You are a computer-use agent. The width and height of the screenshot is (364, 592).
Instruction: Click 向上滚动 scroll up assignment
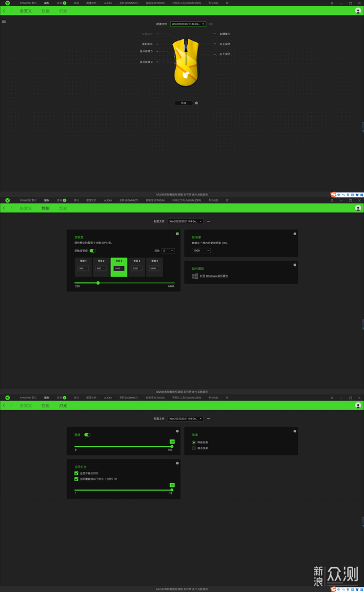(225, 44)
